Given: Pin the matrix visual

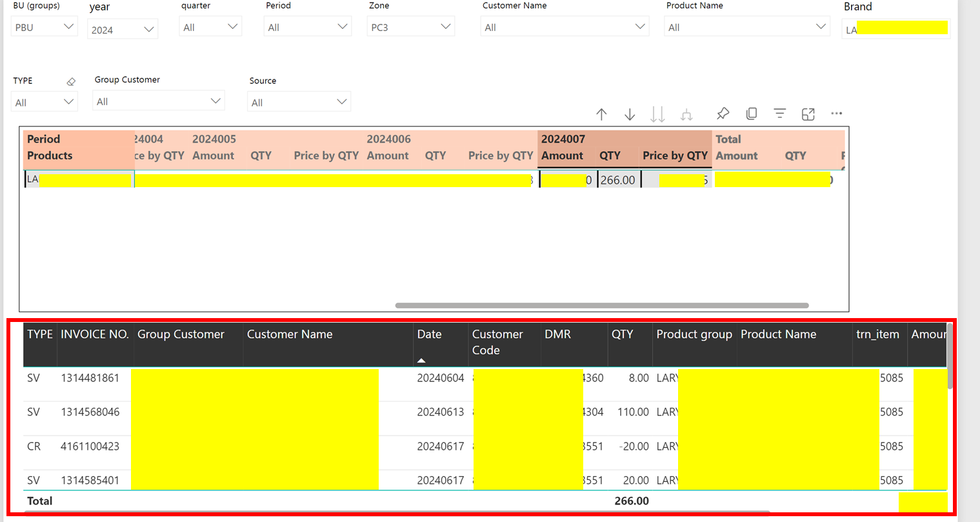Looking at the screenshot, I should 723,114.
